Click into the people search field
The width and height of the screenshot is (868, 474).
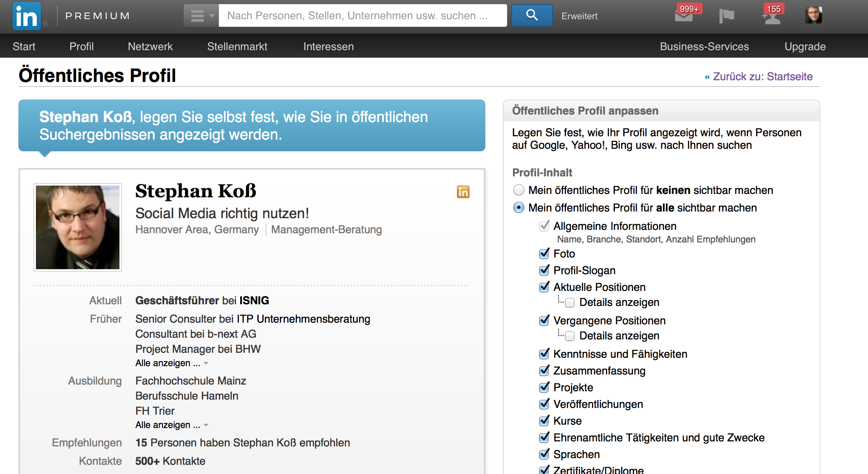click(x=362, y=16)
